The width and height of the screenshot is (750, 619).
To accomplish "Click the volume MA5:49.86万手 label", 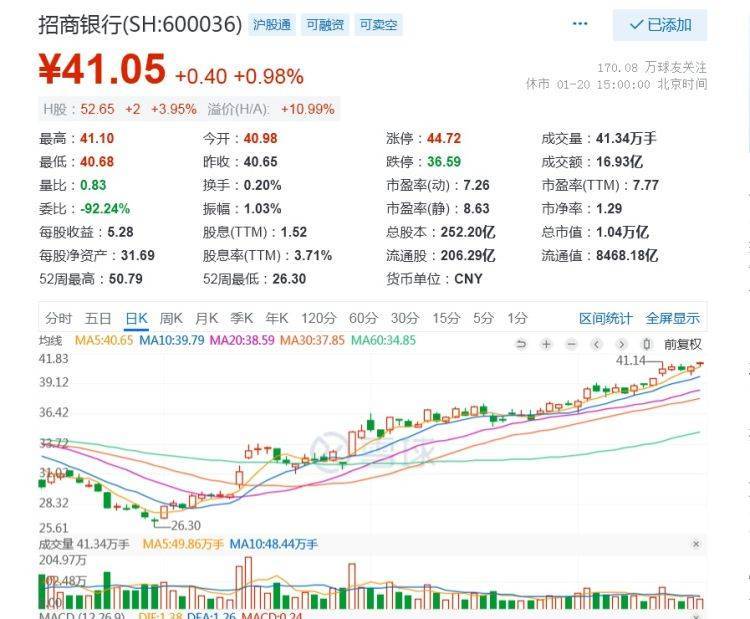I will (183, 544).
